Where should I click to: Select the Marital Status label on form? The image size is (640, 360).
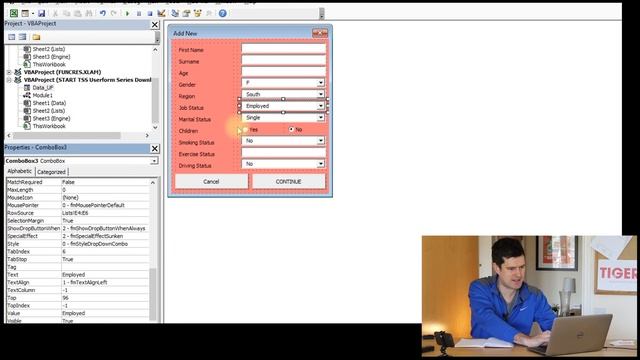[195, 120]
